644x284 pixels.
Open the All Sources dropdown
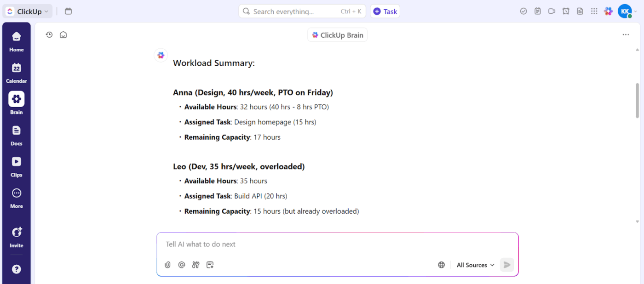(x=475, y=265)
